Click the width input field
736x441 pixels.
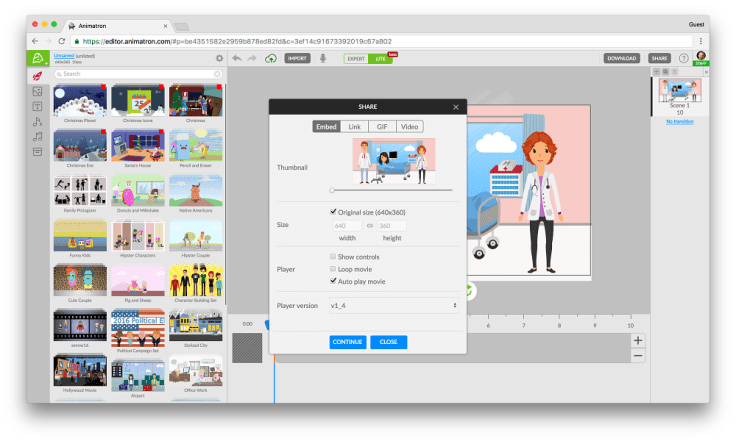click(x=347, y=226)
